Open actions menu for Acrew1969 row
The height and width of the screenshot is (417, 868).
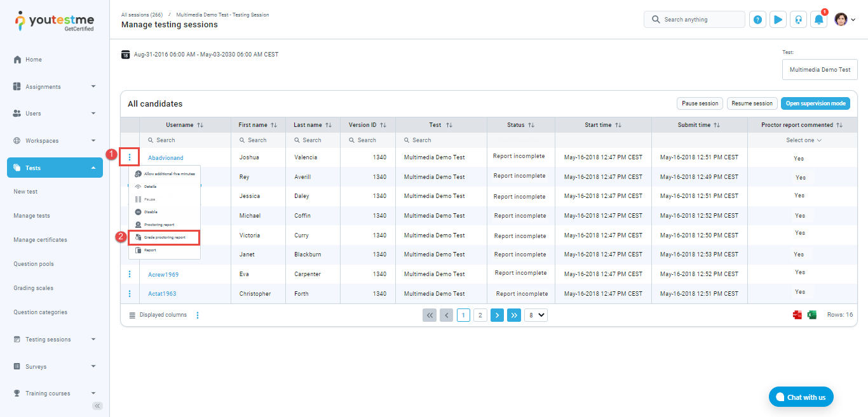pos(130,274)
